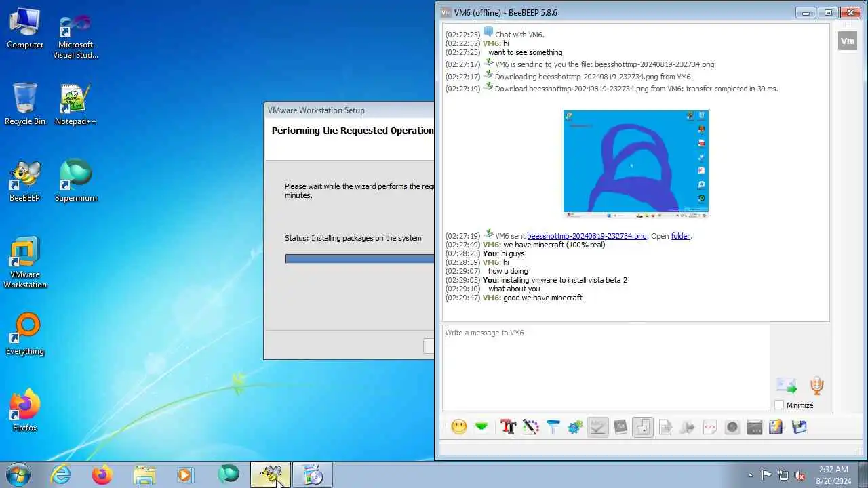Image resolution: width=868 pixels, height=488 pixels.
Task: Open the folder link in chat
Action: click(x=680, y=236)
